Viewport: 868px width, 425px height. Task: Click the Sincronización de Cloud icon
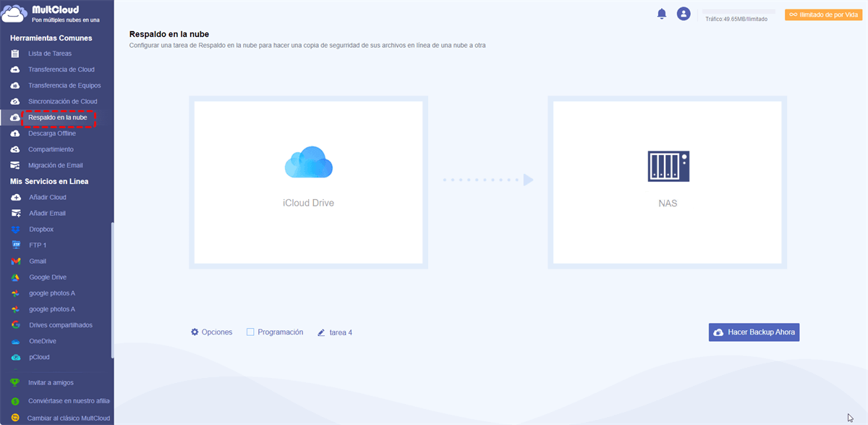tap(15, 101)
